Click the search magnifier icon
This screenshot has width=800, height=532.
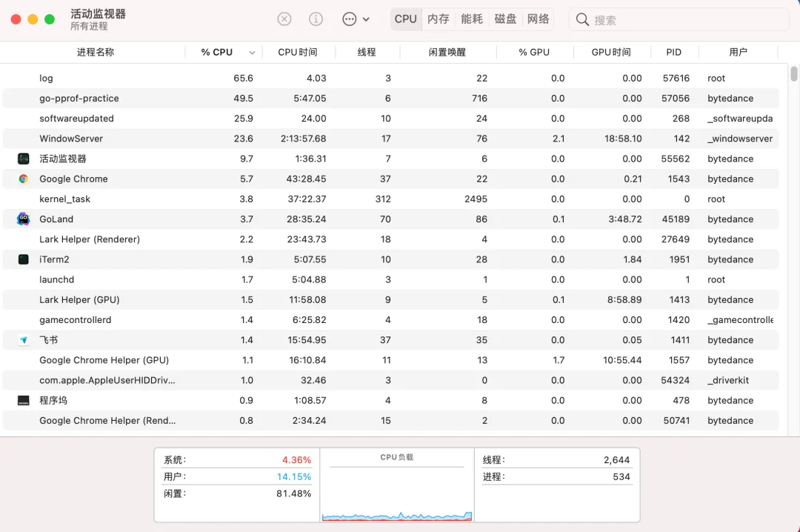[x=582, y=19]
